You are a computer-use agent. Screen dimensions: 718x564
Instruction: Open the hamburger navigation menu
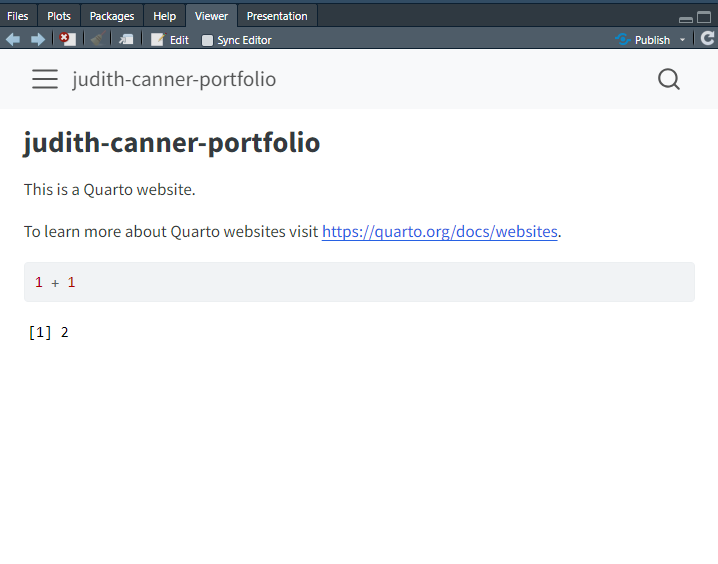(45, 79)
